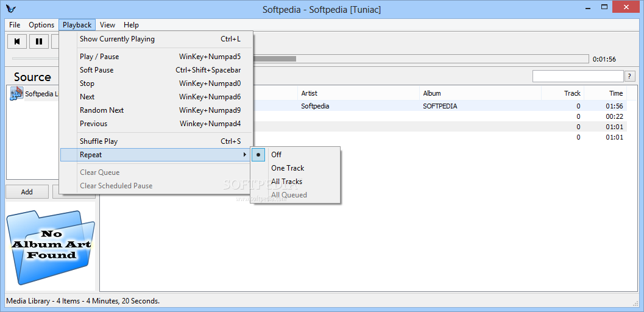Screen dimensions: 644x312
Task: Select Play / Pause menu entry
Action: [156, 57]
